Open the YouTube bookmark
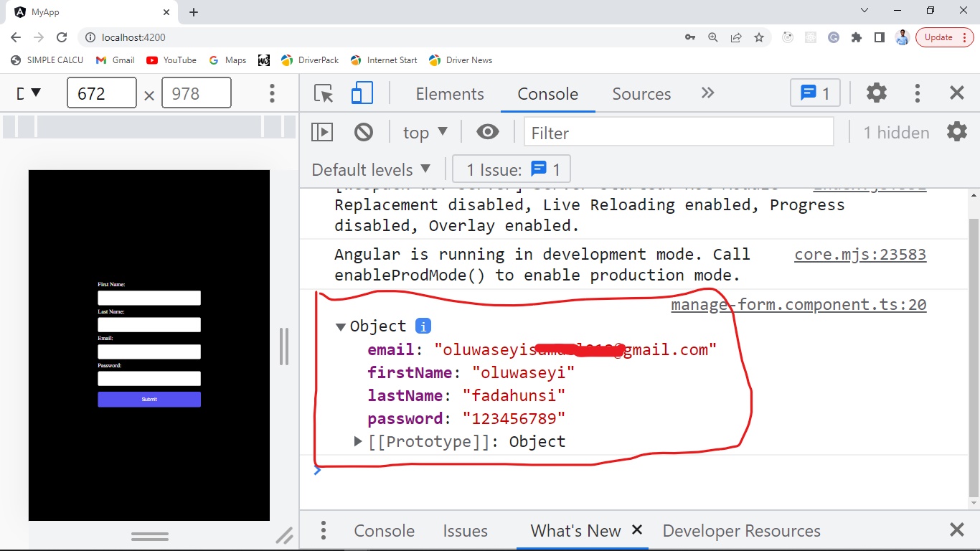Image resolution: width=980 pixels, height=551 pixels. pyautogui.click(x=171, y=60)
